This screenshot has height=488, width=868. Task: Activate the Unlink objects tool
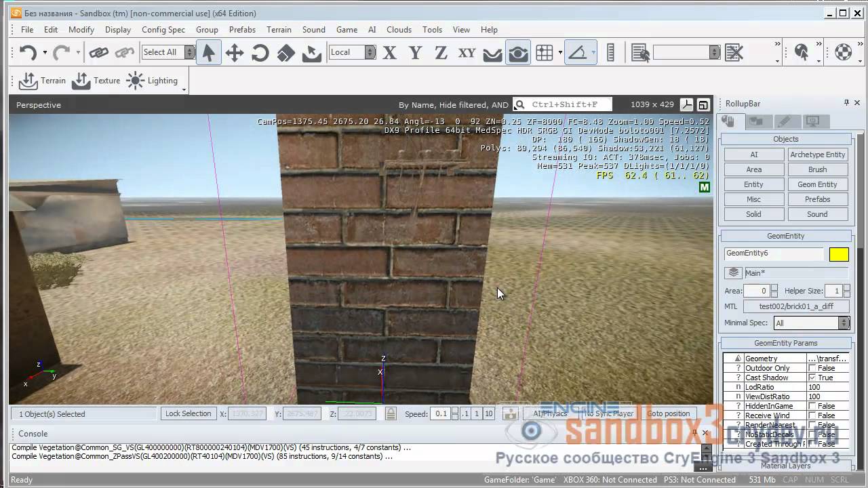tap(124, 52)
